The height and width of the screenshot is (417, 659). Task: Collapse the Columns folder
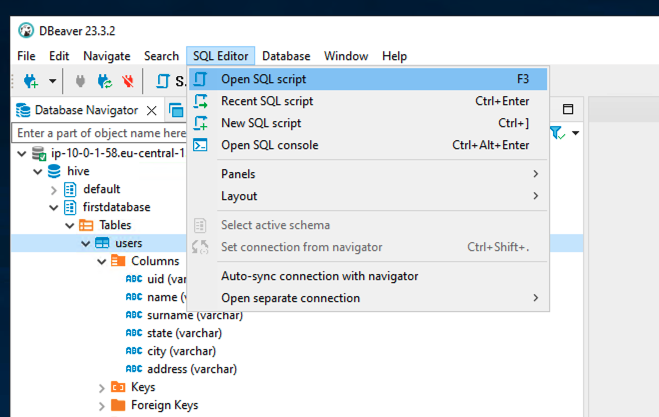[102, 262]
